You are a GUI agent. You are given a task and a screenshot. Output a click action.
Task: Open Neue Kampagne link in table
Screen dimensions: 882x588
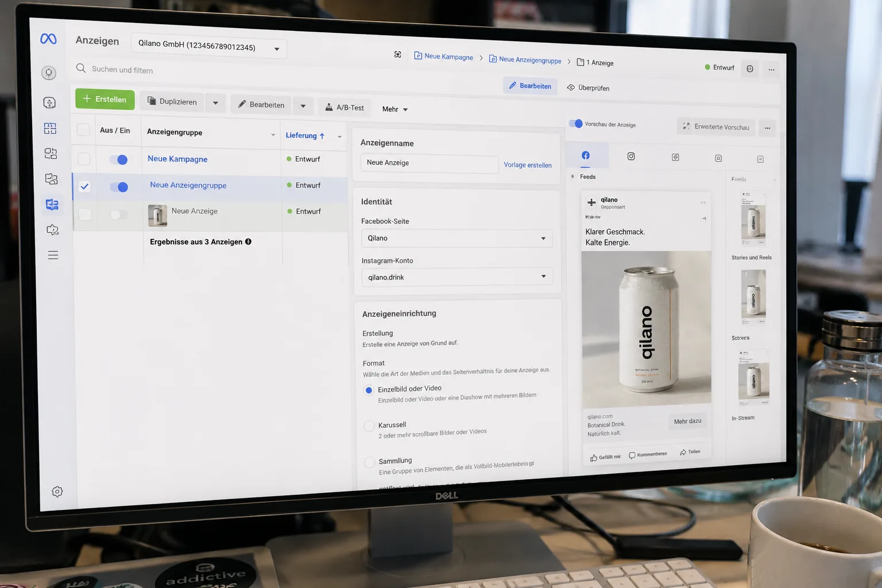177,159
